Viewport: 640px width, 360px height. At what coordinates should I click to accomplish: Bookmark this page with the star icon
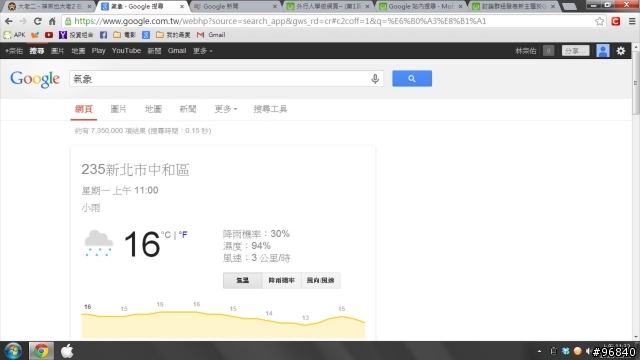pos(599,21)
